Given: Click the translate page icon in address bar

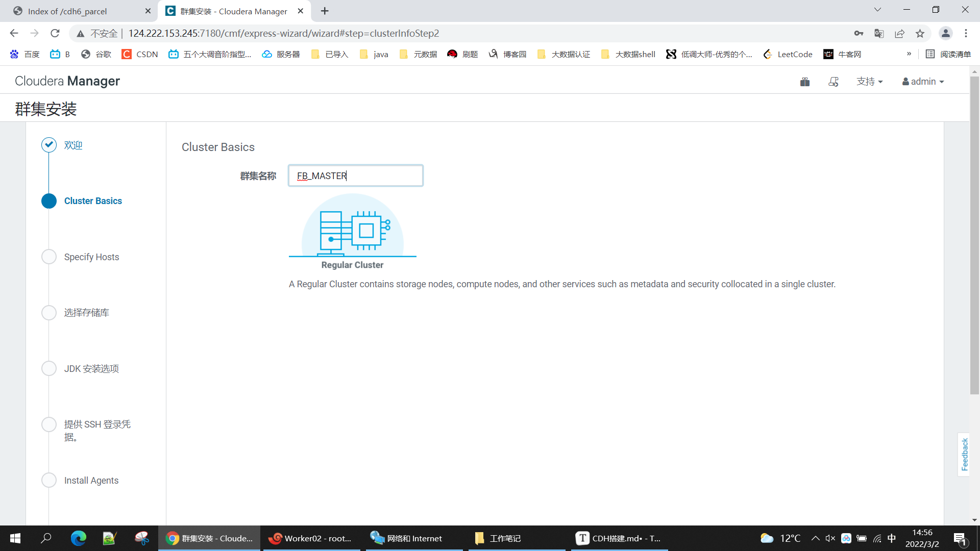Looking at the screenshot, I should [x=879, y=33].
